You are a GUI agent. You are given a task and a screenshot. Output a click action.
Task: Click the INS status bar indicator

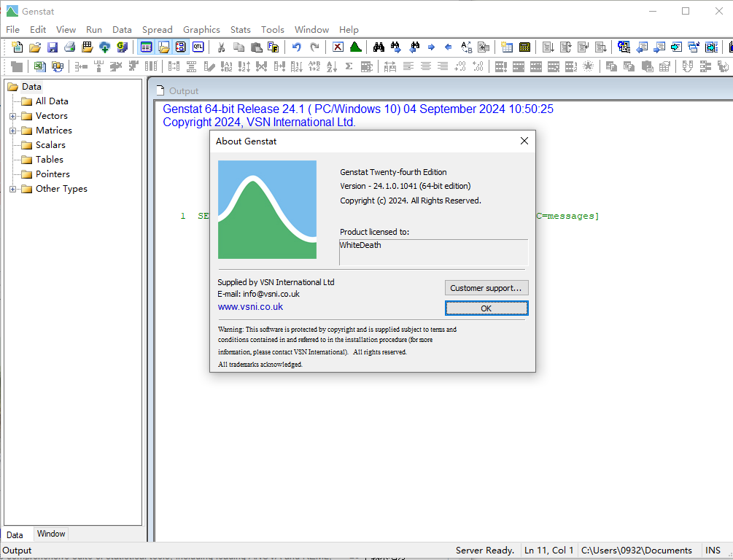(713, 551)
